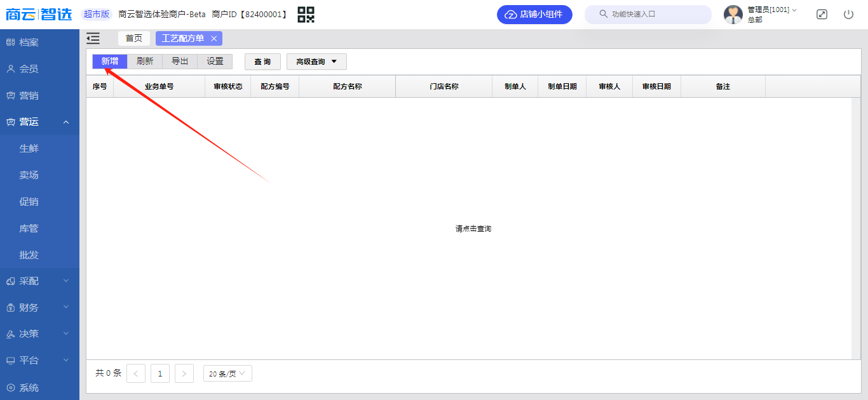The image size is (868, 400).
Task: Open 会员 in the sidebar
Action: pos(39,69)
